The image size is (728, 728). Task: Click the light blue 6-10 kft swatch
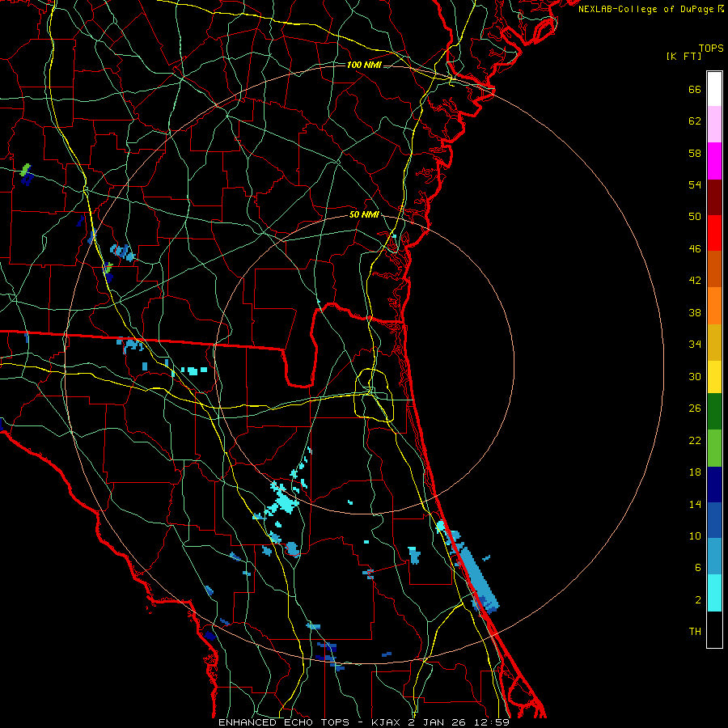coord(714,557)
